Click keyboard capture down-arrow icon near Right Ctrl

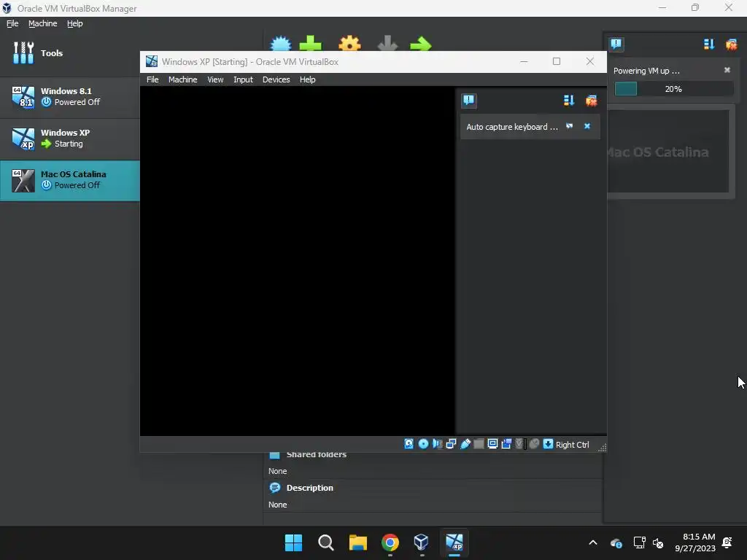(x=548, y=444)
